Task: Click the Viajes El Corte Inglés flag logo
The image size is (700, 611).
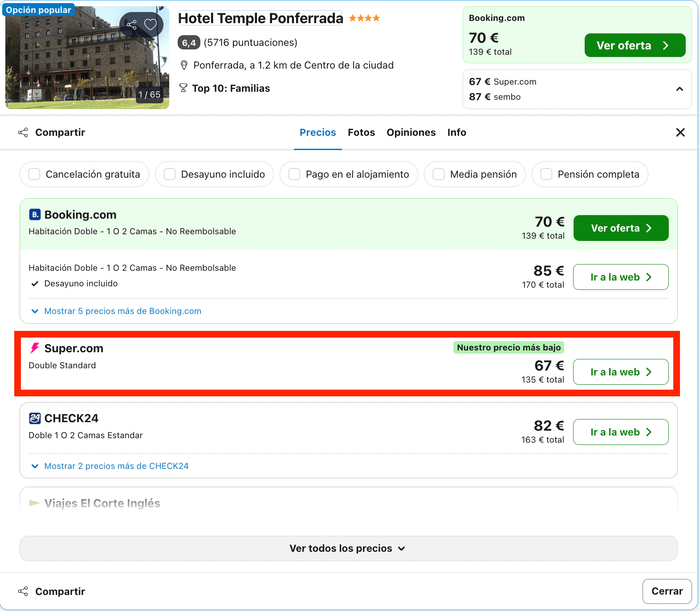Action: tap(35, 503)
